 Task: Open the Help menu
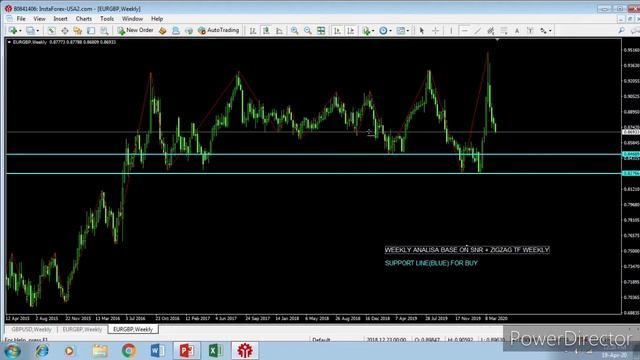(157, 19)
